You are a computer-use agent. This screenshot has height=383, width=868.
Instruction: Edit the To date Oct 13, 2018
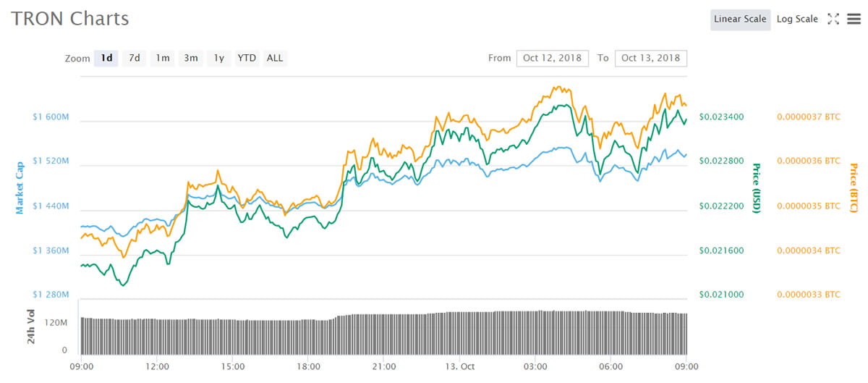pos(651,58)
